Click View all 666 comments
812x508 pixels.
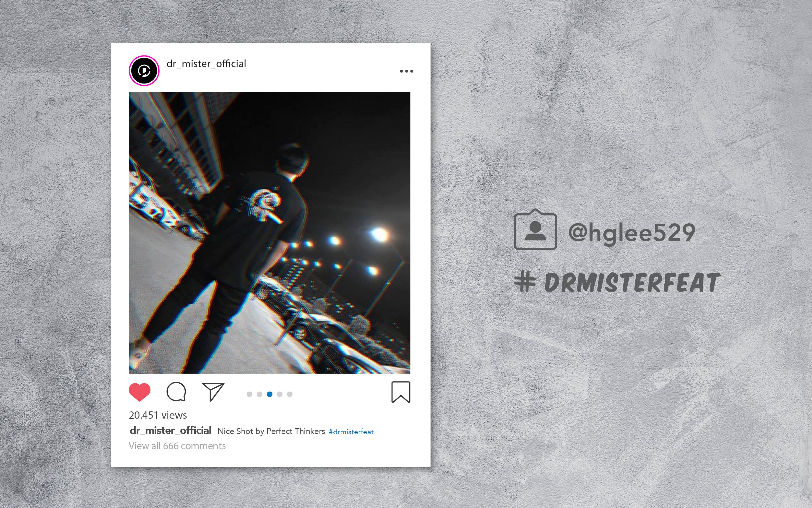pos(177,446)
